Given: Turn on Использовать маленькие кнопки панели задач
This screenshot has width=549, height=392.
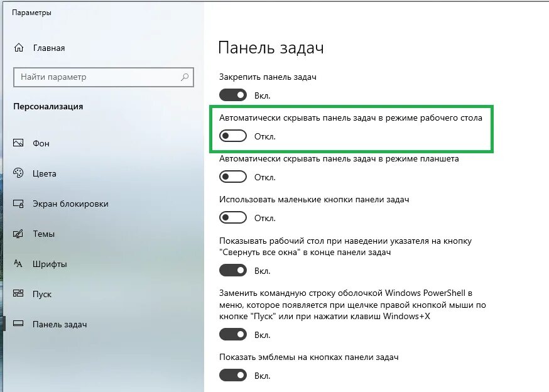Looking at the screenshot, I should pos(233,217).
